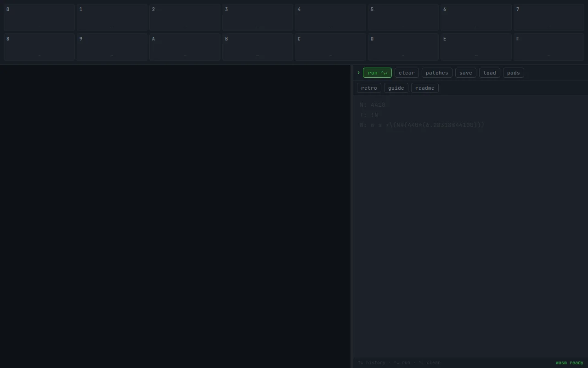Viewport: 588px width, 368px height.
Task: Trigger pad 1
Action: point(112,17)
